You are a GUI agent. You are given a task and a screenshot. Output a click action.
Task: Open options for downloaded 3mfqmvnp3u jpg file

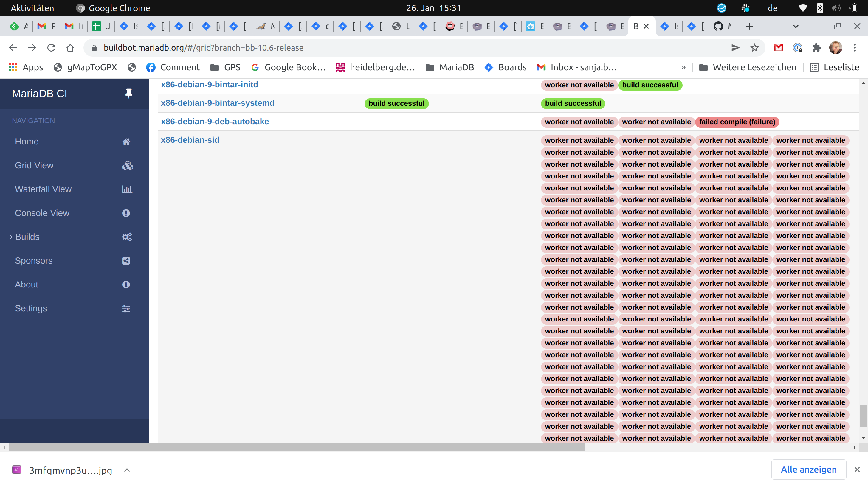click(x=127, y=470)
